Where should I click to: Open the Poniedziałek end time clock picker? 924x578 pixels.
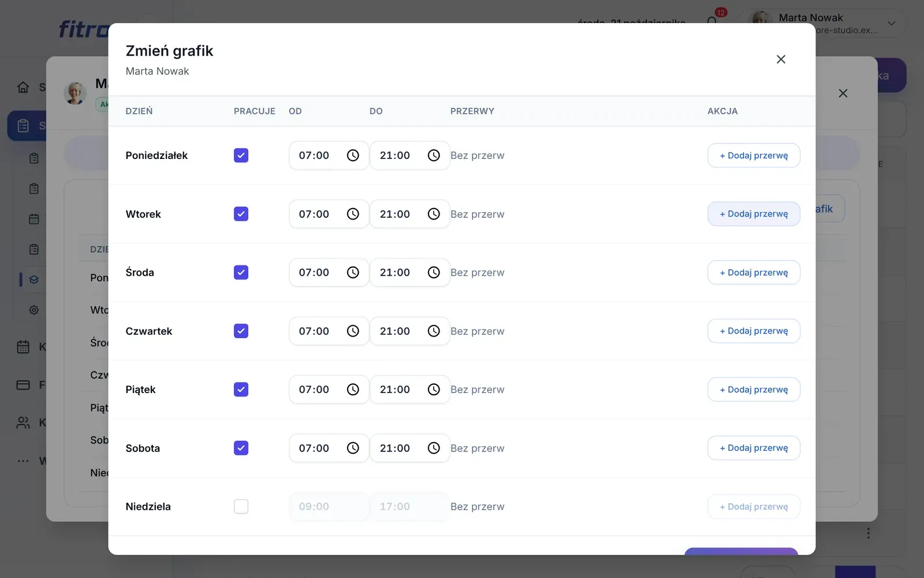click(434, 155)
